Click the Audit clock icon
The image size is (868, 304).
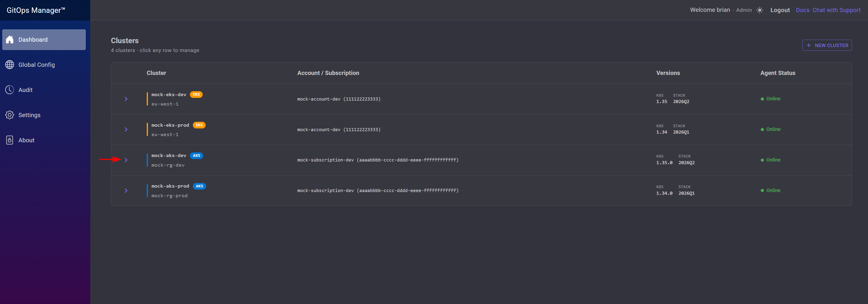(x=10, y=90)
